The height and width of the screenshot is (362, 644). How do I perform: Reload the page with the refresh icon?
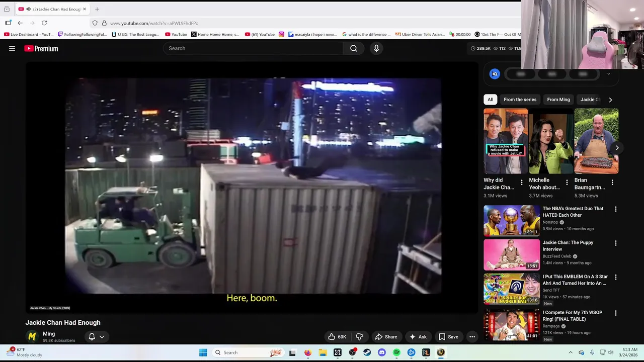point(44,23)
